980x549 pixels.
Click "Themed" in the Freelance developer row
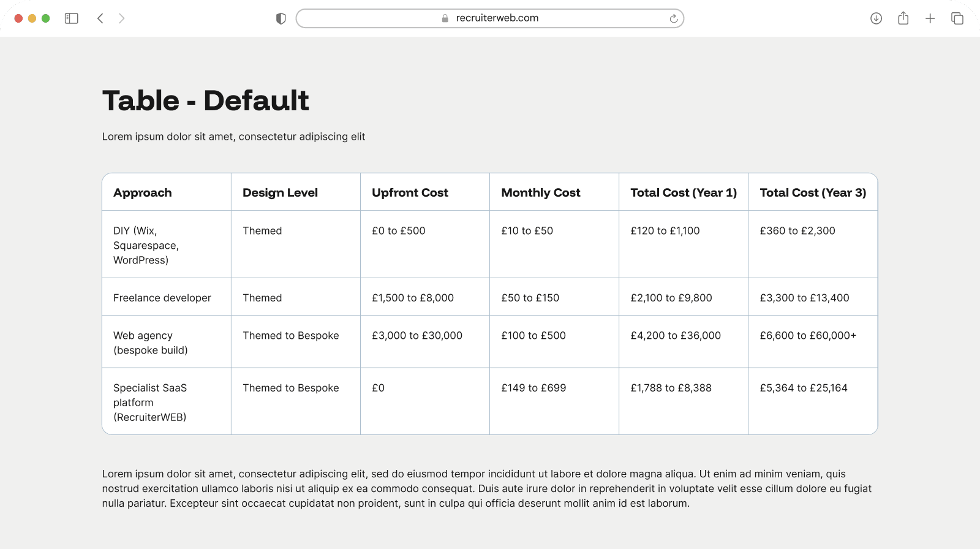tap(262, 298)
